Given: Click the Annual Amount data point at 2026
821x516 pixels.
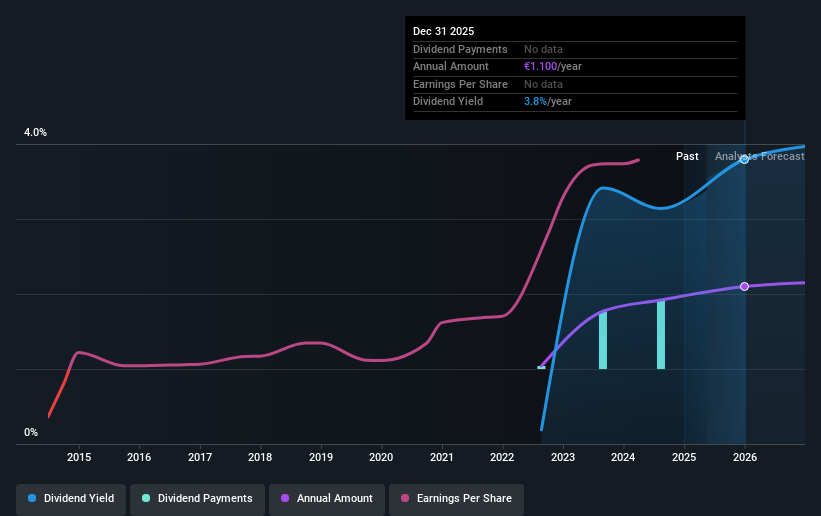Looking at the screenshot, I should point(744,287).
